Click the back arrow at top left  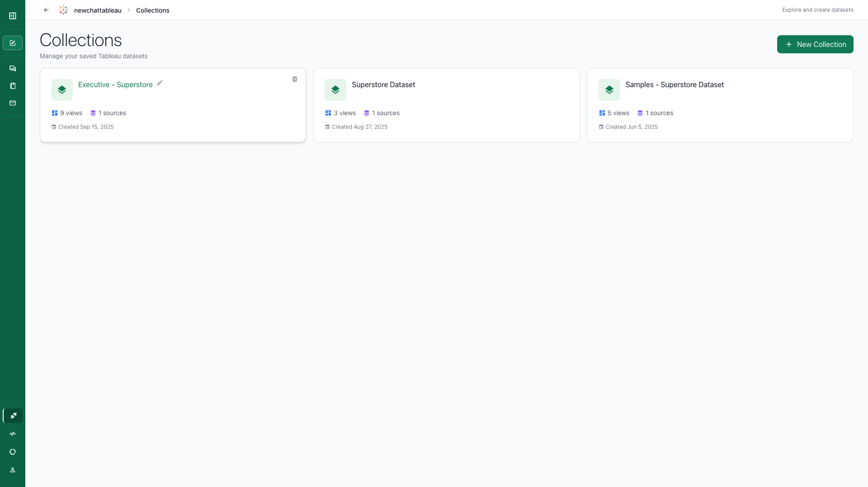point(46,9)
